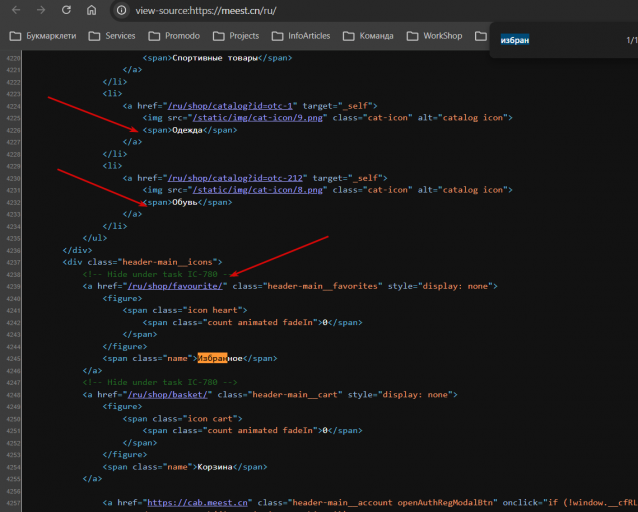Click the "icon cart" class value
638x512 pixels.
point(212,418)
